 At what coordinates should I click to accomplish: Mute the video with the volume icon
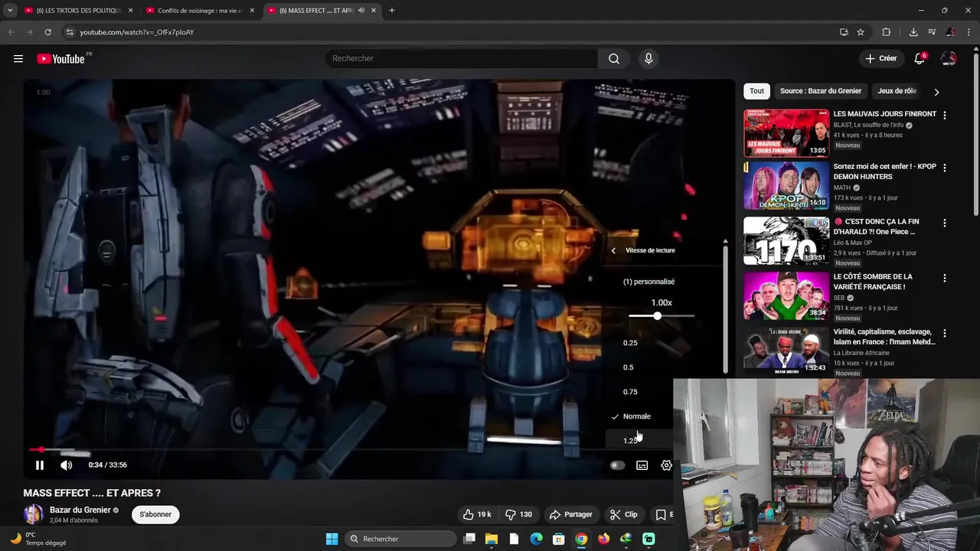click(x=67, y=465)
